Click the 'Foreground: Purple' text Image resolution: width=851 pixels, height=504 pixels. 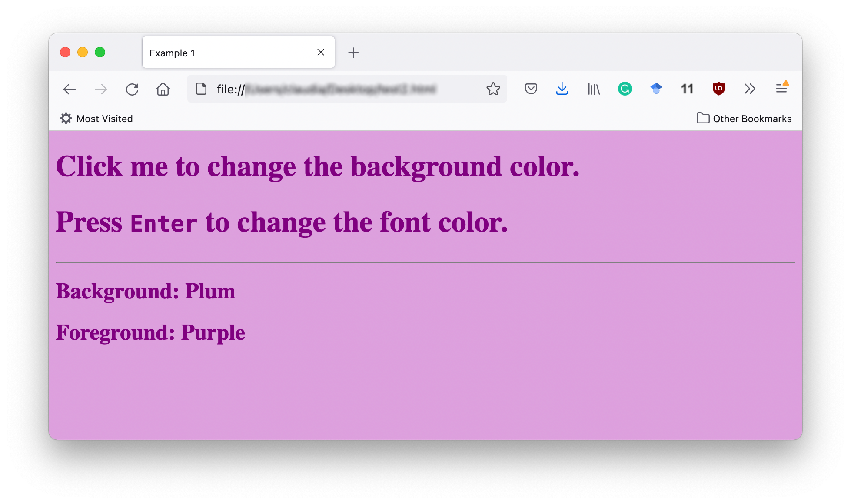150,332
